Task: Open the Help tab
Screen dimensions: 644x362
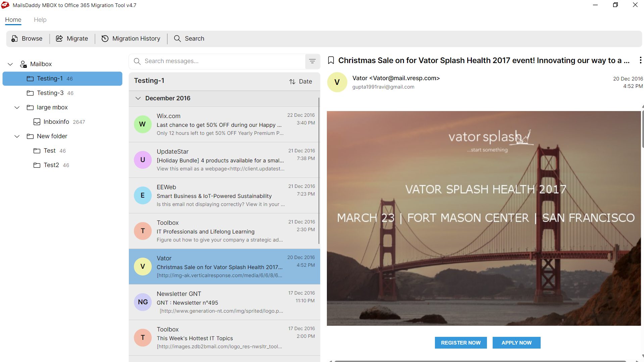Action: pyautogui.click(x=40, y=20)
